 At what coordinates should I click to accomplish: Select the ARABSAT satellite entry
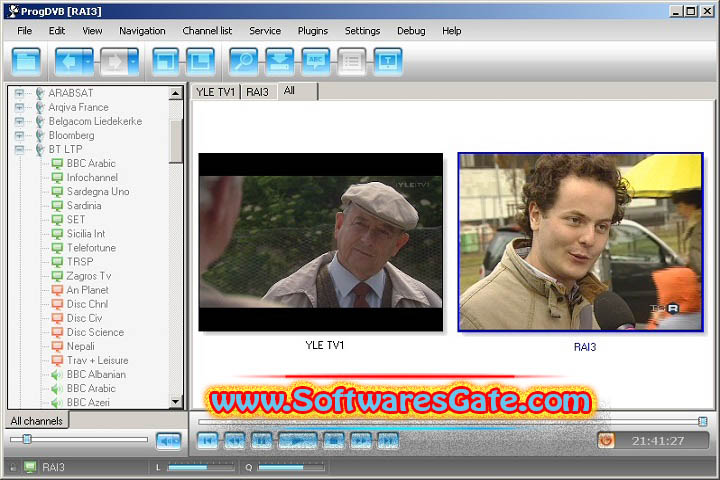(x=71, y=93)
